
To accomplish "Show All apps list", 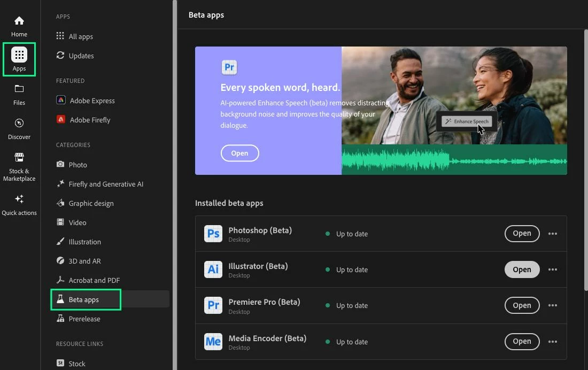I will (75, 36).
